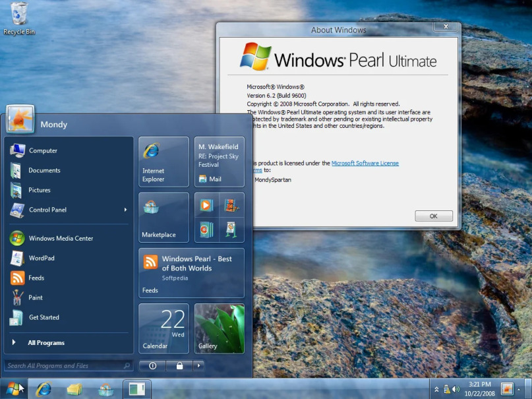Open Pictures in the Start menu
Viewport: 532px width, 399px height.
click(x=70, y=190)
